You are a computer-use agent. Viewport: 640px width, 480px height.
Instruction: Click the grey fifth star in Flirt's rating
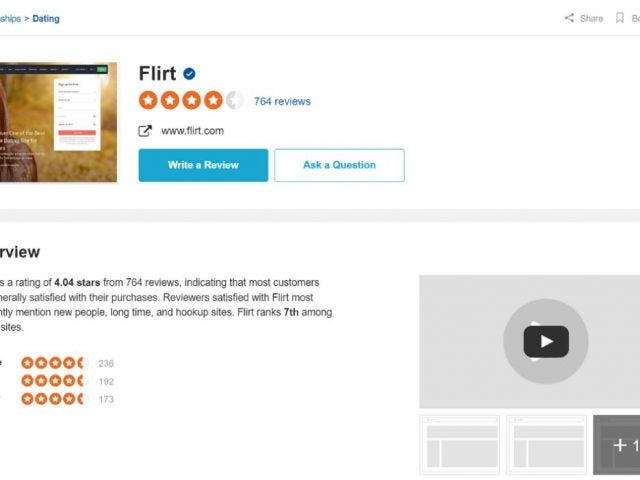click(235, 100)
